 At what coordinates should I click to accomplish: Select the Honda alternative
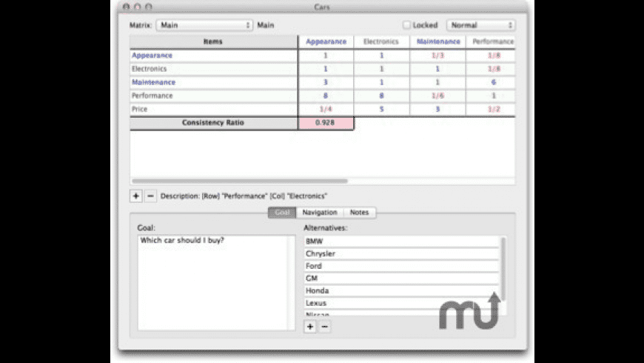coord(401,290)
